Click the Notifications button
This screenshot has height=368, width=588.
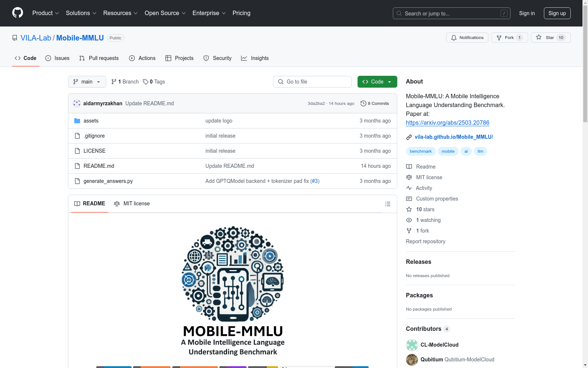[x=467, y=38]
